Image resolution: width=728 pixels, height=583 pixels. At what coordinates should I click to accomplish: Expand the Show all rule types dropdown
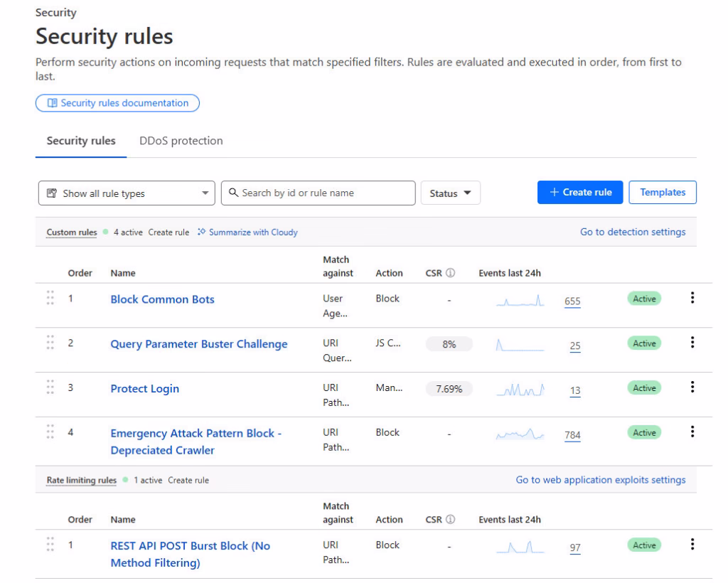[127, 193]
